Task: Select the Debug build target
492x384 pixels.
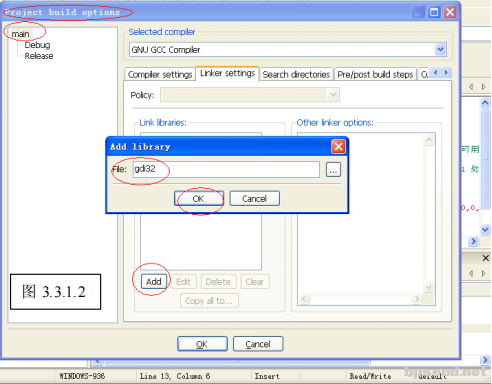Action: (x=37, y=45)
